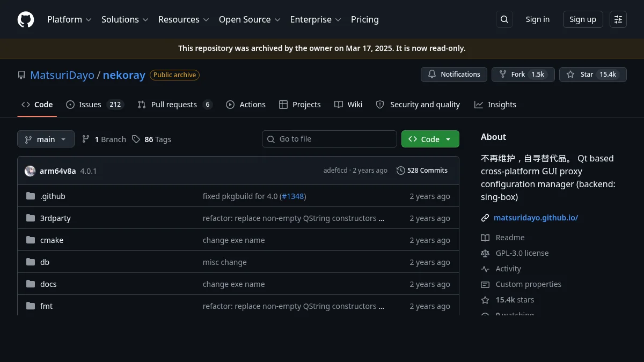Click the cmake folder icon
This screenshot has width=644, height=362.
[31, 240]
